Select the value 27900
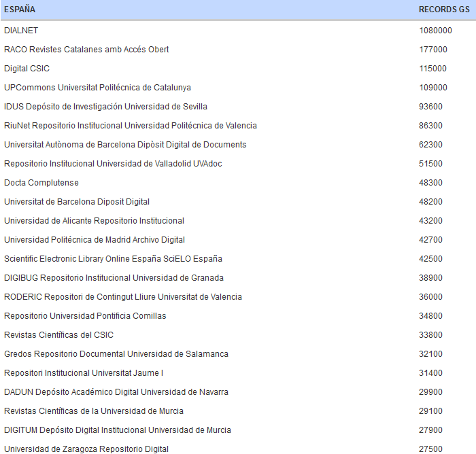The width and height of the screenshot is (476, 454). coord(430,430)
